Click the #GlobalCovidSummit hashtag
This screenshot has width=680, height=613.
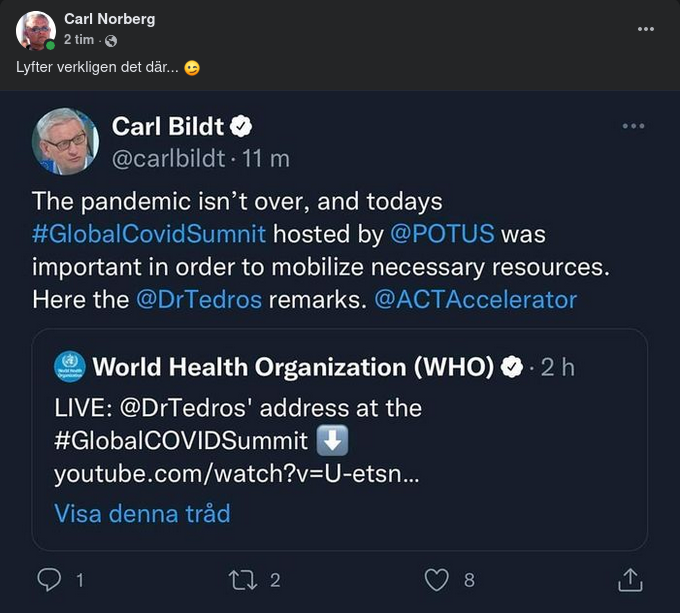(x=149, y=234)
